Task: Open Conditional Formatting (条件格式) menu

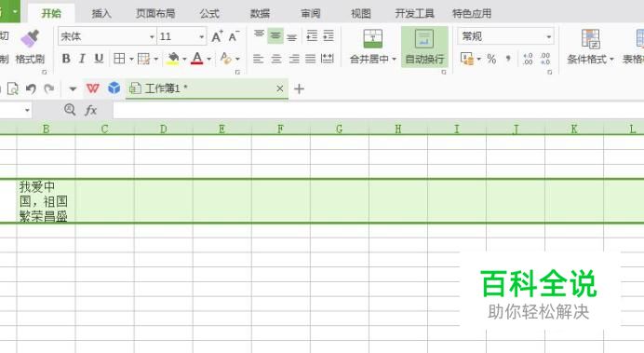Action: [590, 47]
